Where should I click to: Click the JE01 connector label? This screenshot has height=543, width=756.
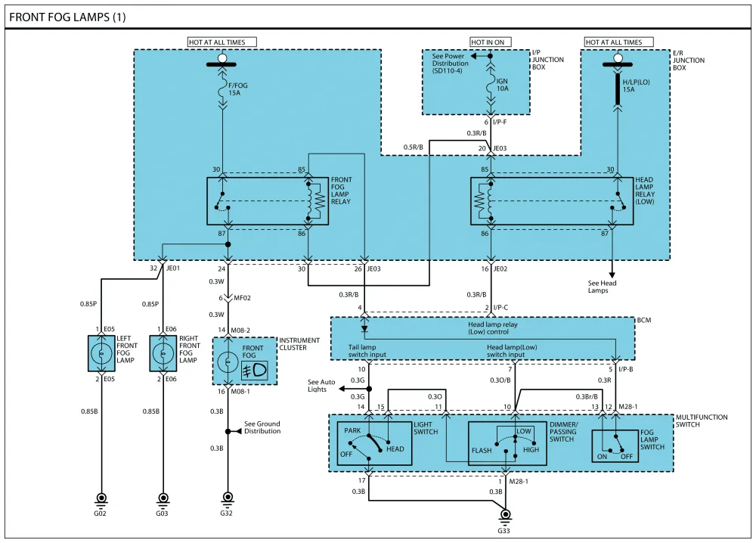(173, 268)
